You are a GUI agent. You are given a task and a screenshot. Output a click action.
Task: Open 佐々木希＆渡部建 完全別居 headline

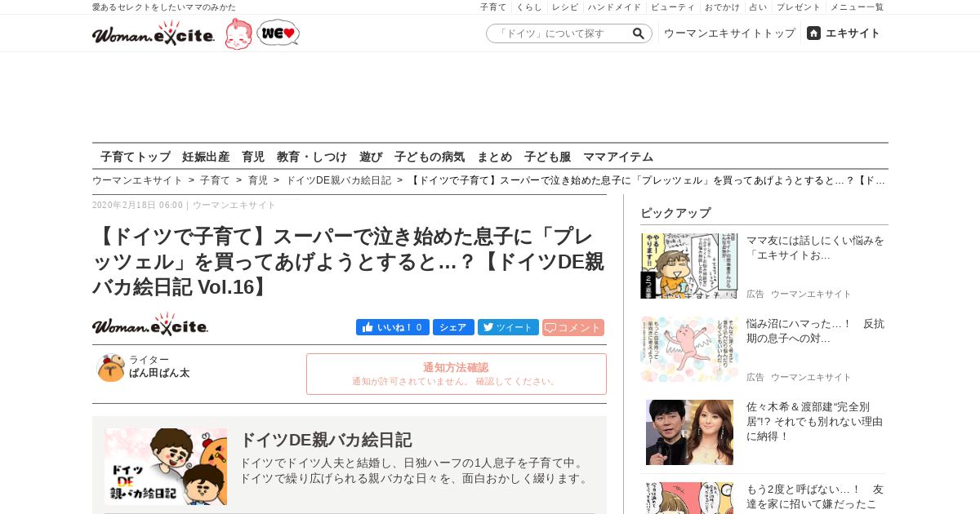815,422
